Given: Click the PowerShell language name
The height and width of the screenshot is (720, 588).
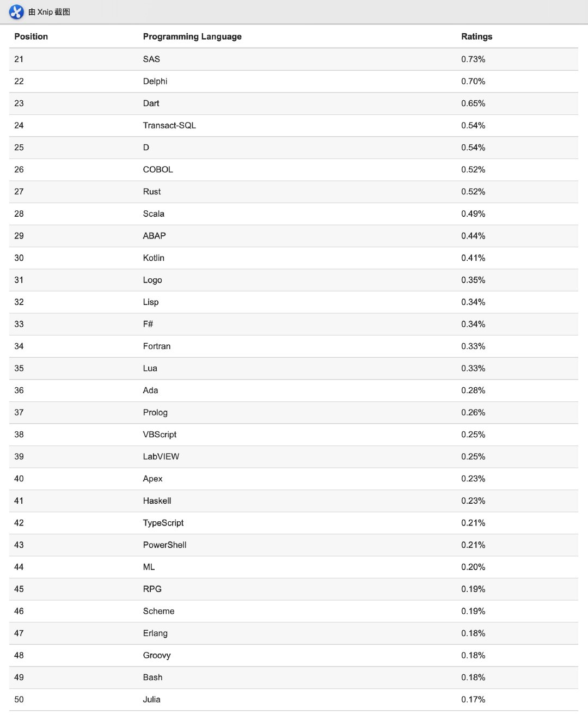Looking at the screenshot, I should click(x=164, y=545).
